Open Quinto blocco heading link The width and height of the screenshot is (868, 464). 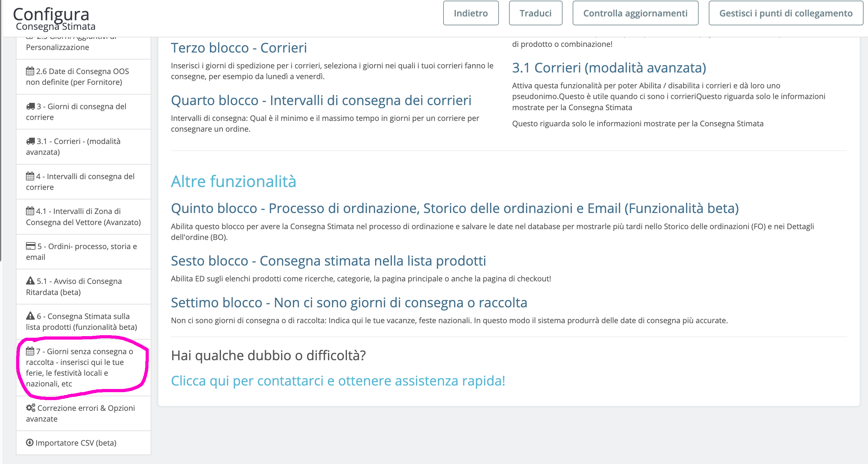click(455, 208)
